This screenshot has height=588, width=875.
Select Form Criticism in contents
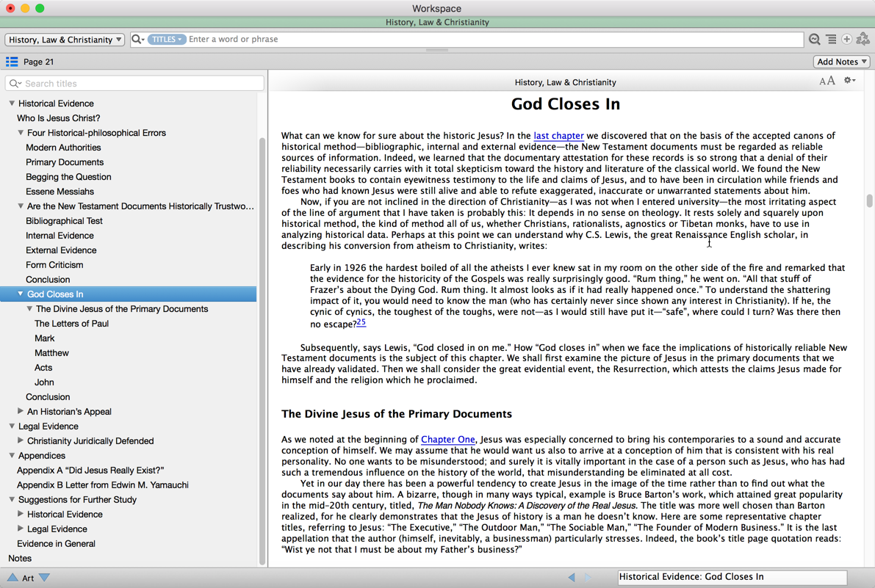(x=54, y=265)
